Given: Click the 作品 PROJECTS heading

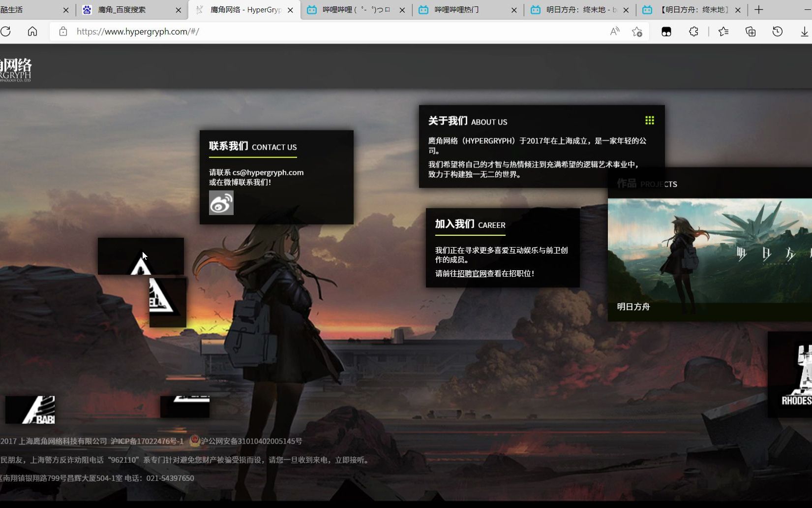Looking at the screenshot, I should 647,184.
